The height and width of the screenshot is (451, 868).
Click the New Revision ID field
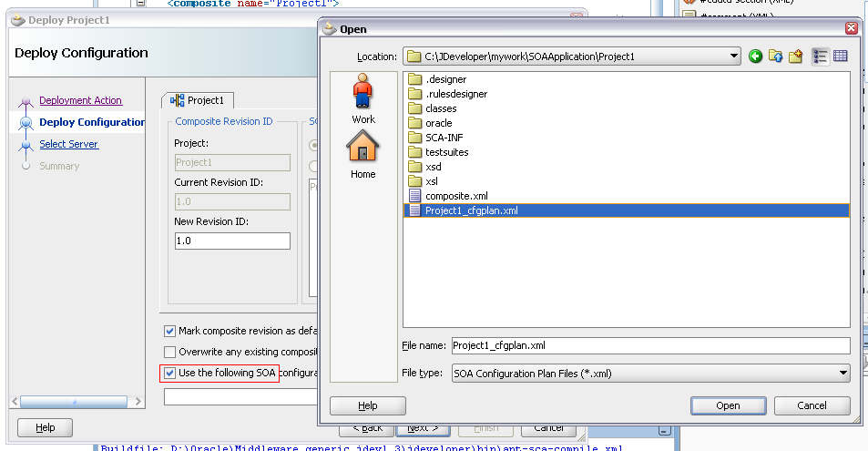[232, 241]
